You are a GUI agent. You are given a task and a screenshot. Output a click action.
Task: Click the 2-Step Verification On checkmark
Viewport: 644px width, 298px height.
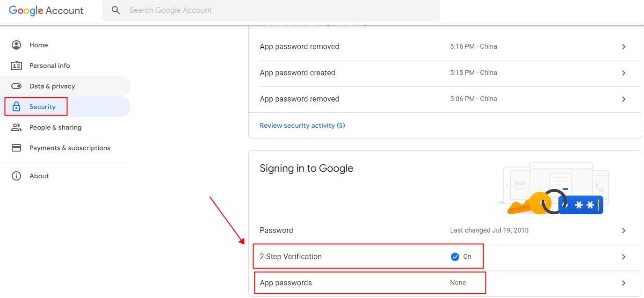pyautogui.click(x=455, y=257)
